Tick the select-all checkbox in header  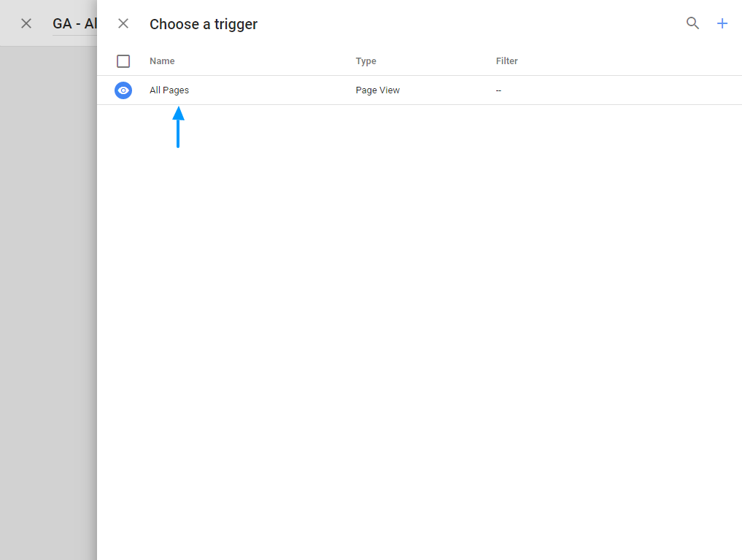tap(123, 61)
